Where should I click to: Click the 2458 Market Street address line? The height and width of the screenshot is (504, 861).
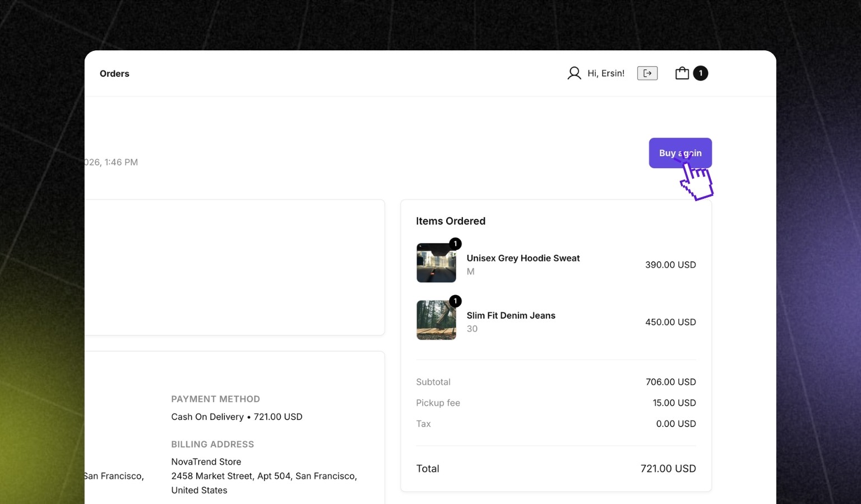pos(264,476)
